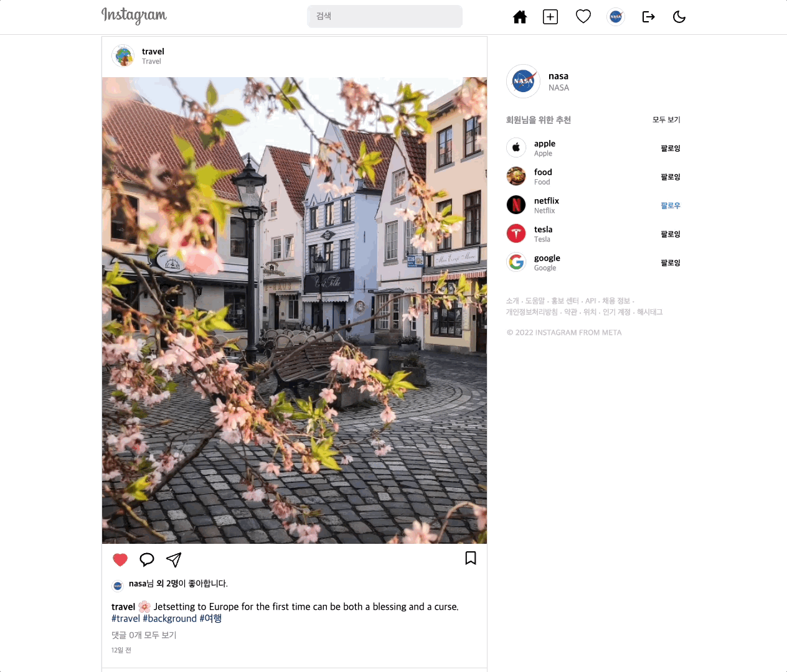
Task: Open the #background hashtag
Action: [x=170, y=618]
